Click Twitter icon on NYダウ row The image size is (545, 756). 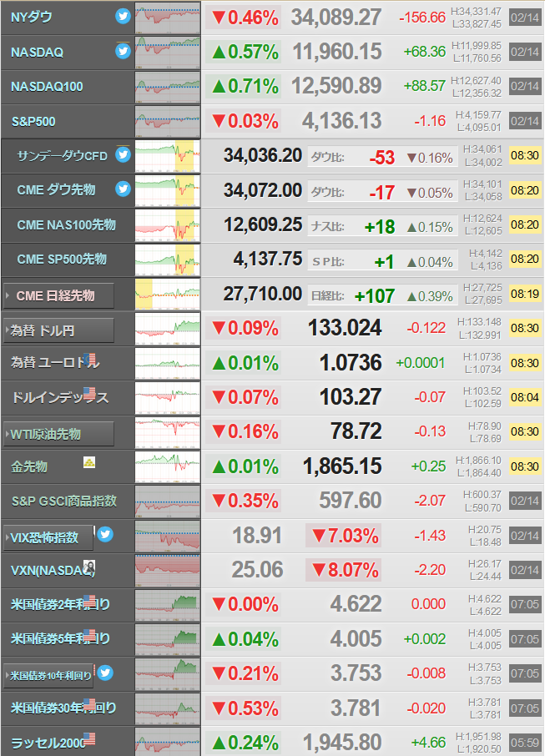[123, 17]
